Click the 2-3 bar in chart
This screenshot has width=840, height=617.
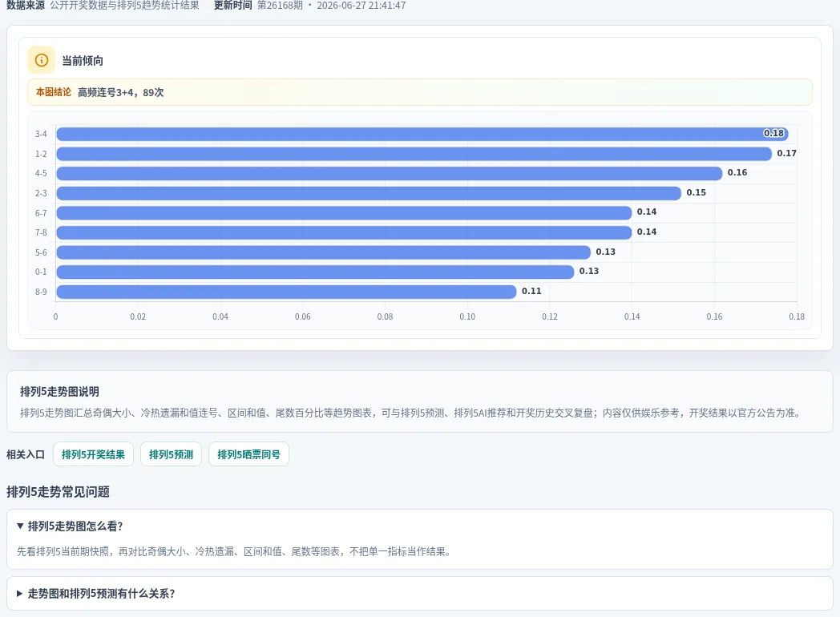369,193
